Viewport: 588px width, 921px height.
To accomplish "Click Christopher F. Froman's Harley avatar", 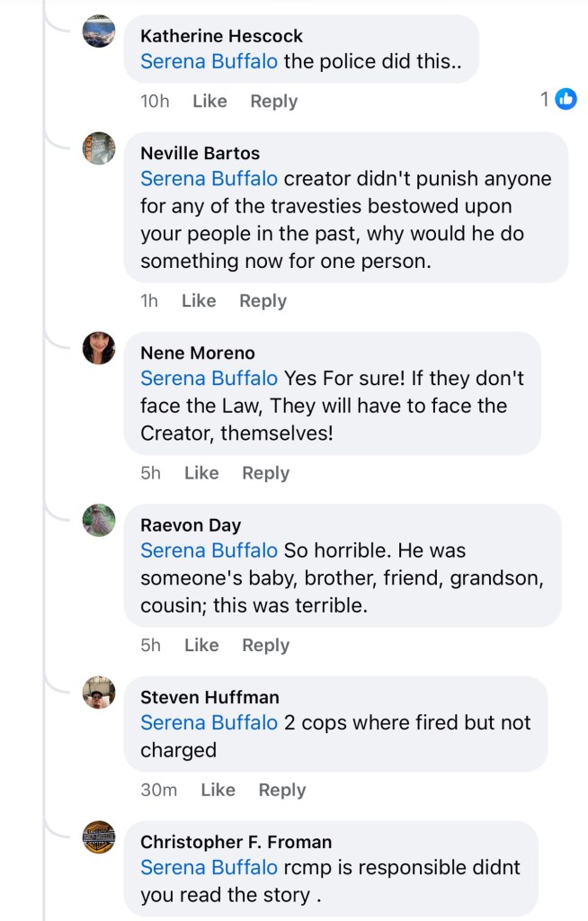I will (99, 837).
